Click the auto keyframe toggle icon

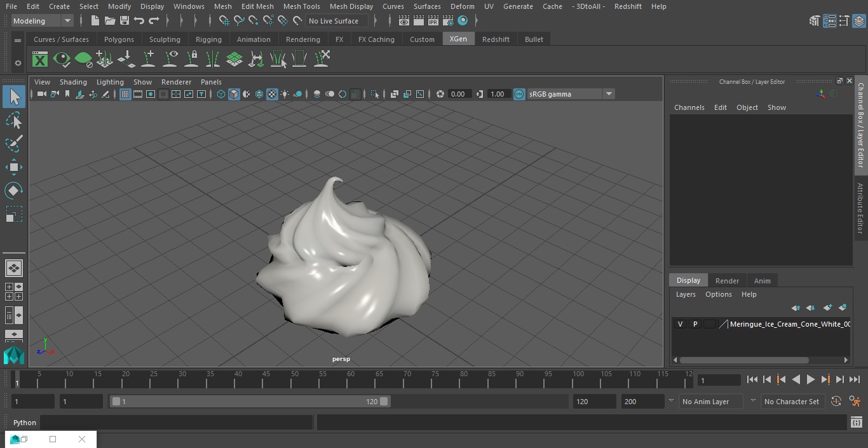pos(836,402)
